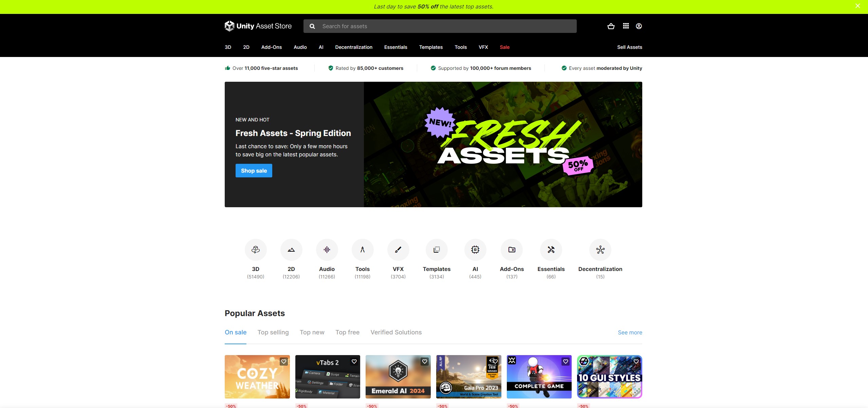Click the 'Popular Assets' heading

click(255, 313)
